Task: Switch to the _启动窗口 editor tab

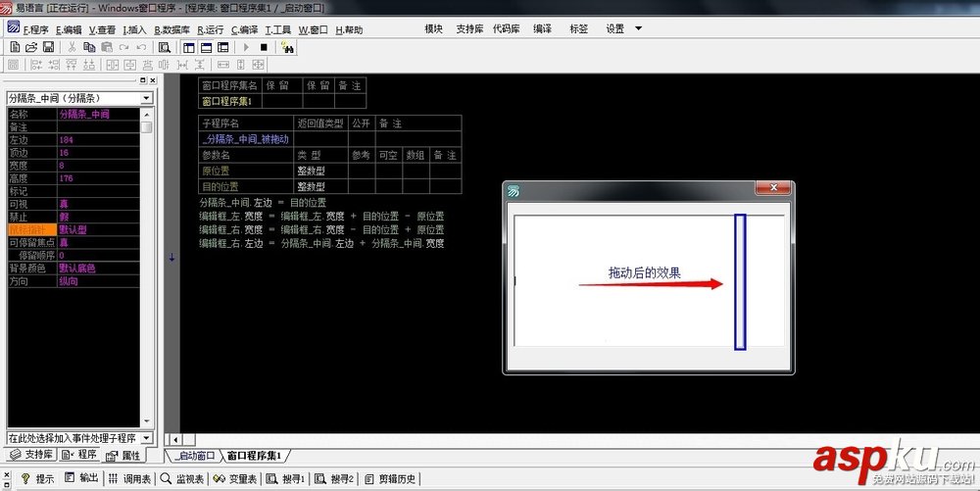Action: coord(194,456)
